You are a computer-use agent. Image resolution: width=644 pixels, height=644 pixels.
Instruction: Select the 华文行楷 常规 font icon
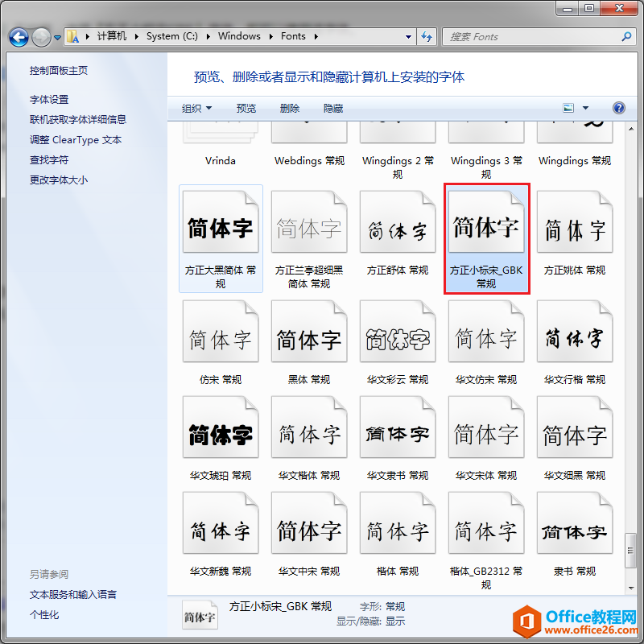(575, 331)
